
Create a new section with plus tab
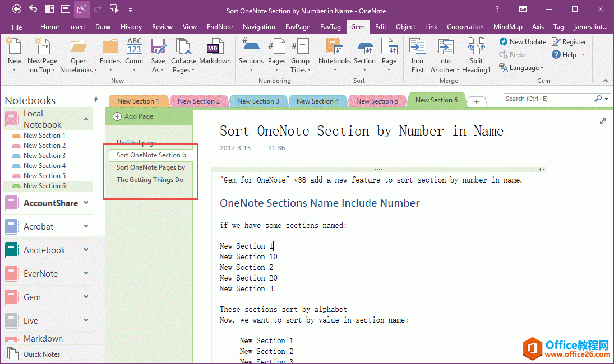coord(477,102)
